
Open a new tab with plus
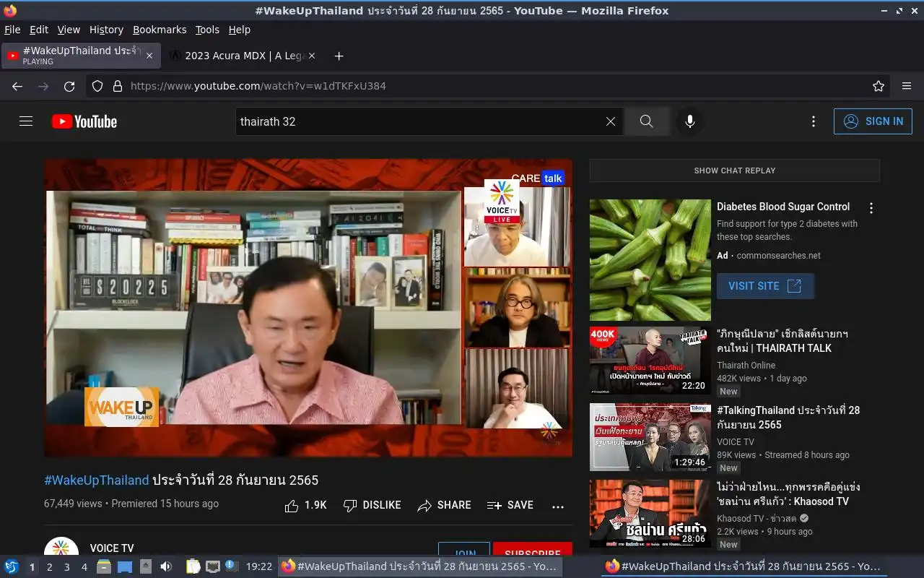tap(339, 56)
